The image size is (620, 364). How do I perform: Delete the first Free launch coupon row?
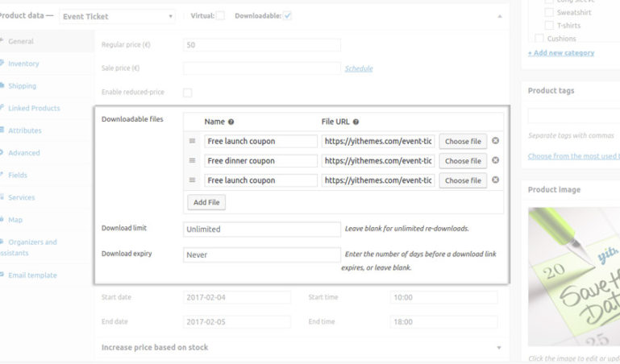[495, 141]
